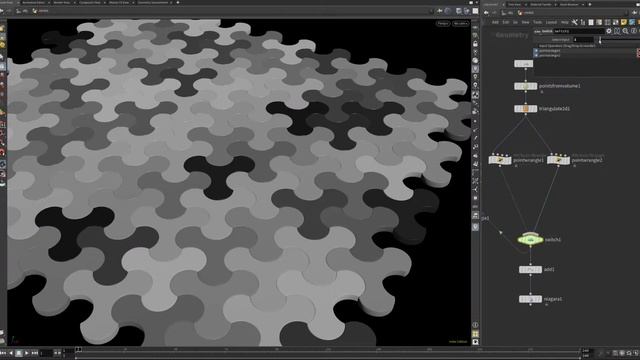Switch to the Tree View tab
Screen dimensions: 640x360
click(x=514, y=4)
